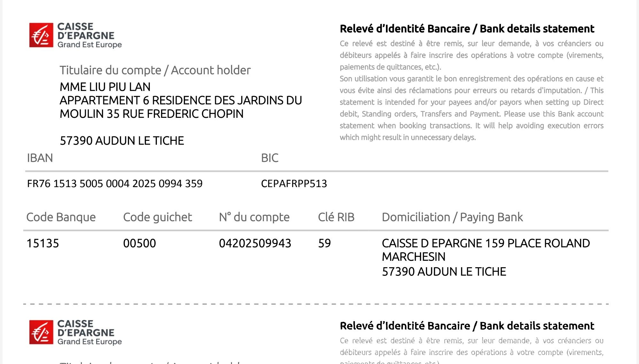This screenshot has width=639, height=364.
Task: Click the Clé RIB value 59
Action: coord(324,243)
